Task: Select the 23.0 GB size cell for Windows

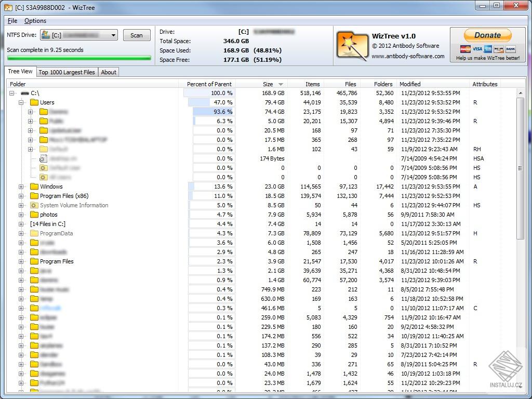Action: click(274, 187)
